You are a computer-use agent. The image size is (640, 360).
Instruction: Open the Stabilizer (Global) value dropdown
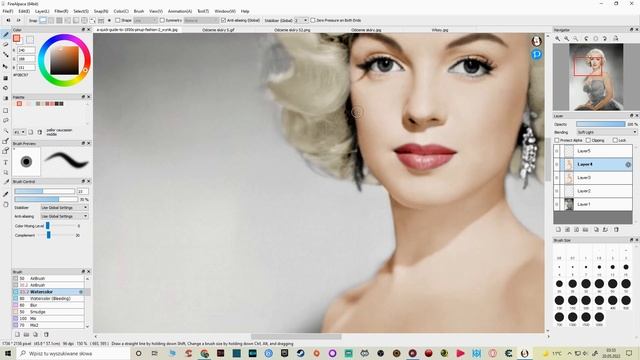tap(301, 20)
